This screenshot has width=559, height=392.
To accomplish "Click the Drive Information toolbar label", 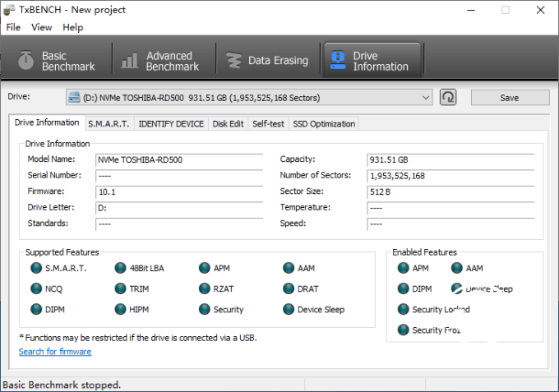I will tap(381, 61).
